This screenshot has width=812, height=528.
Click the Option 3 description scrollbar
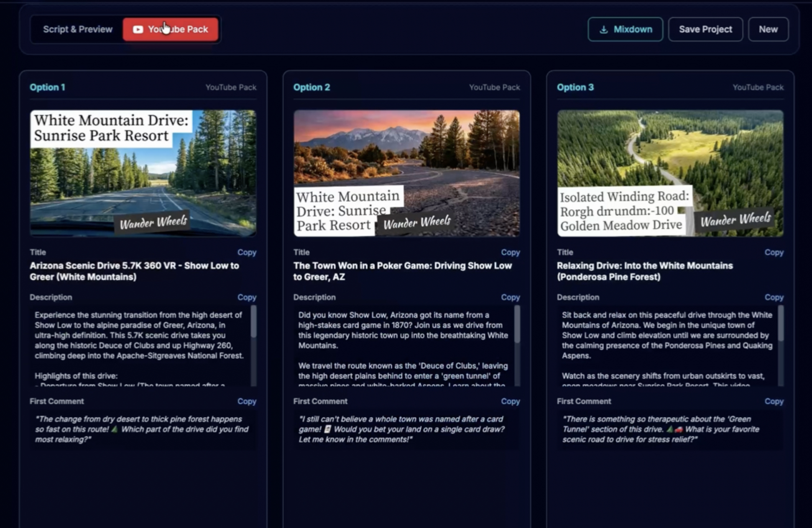click(x=780, y=323)
